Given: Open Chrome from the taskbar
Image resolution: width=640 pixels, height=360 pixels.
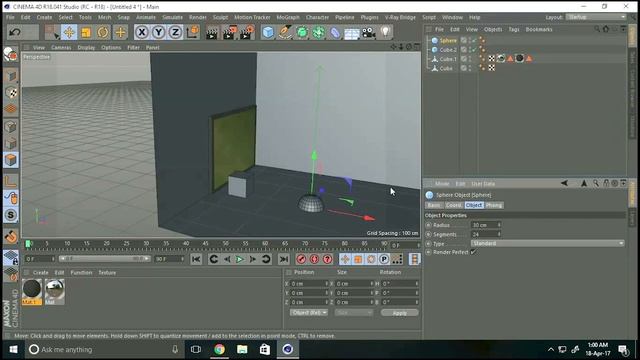Looking at the screenshot, I should coord(219,349).
